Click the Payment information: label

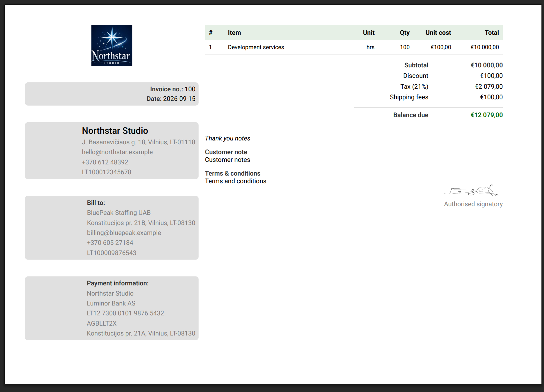point(118,283)
